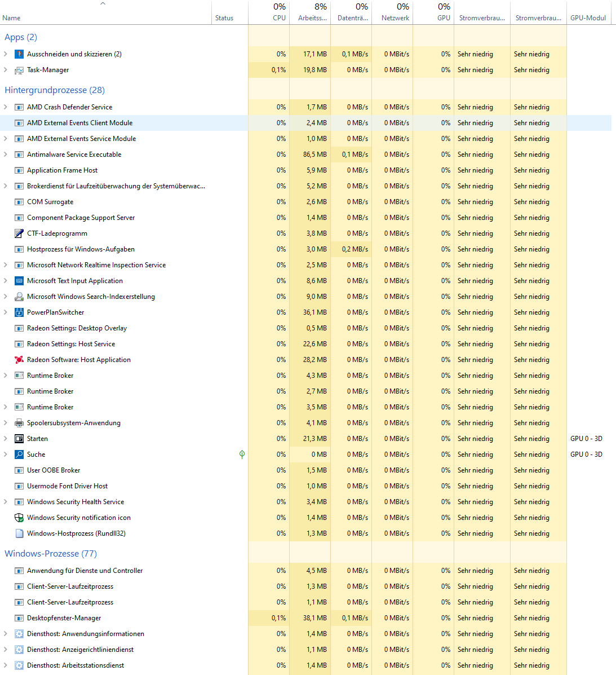
Task: Click the Task-Manager application icon
Action: pos(19,70)
